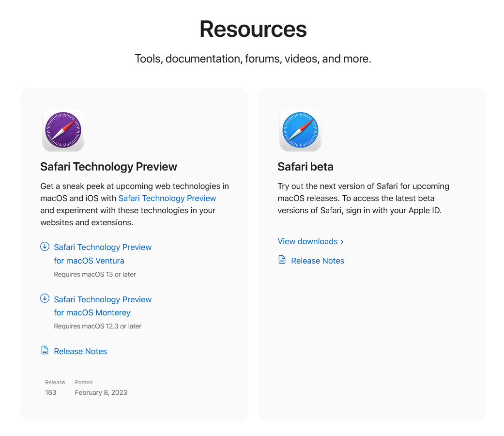
Task: Click the release number 163
Action: 51,392
